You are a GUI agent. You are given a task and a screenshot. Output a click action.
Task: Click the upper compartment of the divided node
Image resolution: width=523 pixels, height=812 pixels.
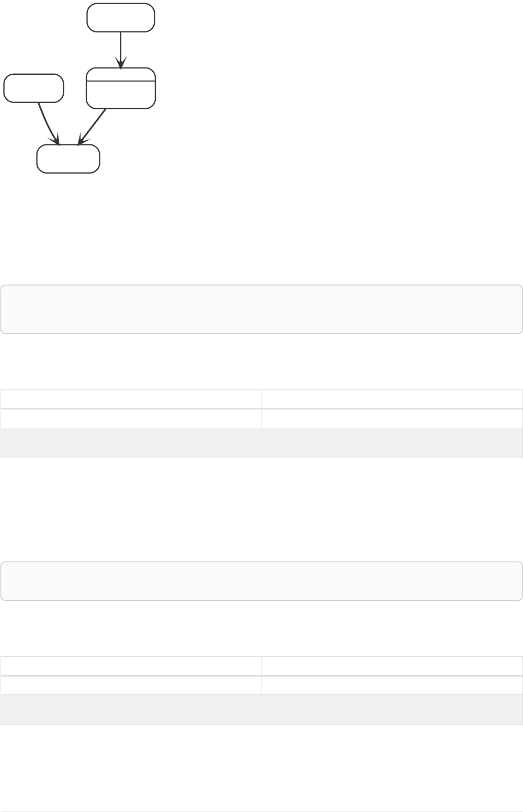[120, 75]
